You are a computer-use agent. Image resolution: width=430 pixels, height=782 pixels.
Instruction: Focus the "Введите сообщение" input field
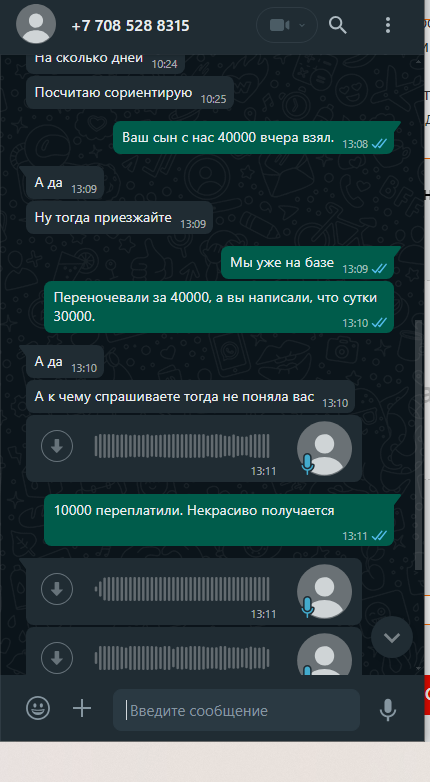pyautogui.click(x=236, y=710)
